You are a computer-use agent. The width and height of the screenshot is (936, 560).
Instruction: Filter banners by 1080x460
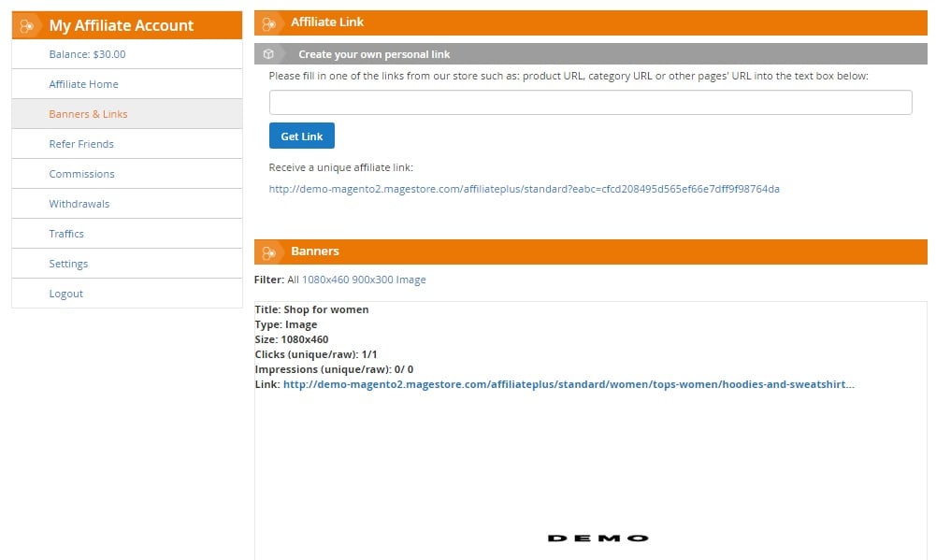coord(325,280)
